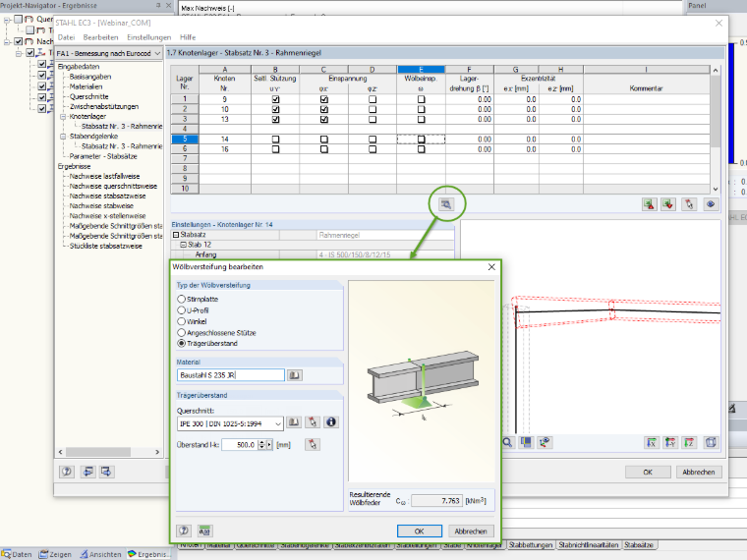Open Ansichten navigator tab at bottom left
This screenshot has height=560, width=747.
click(x=101, y=554)
